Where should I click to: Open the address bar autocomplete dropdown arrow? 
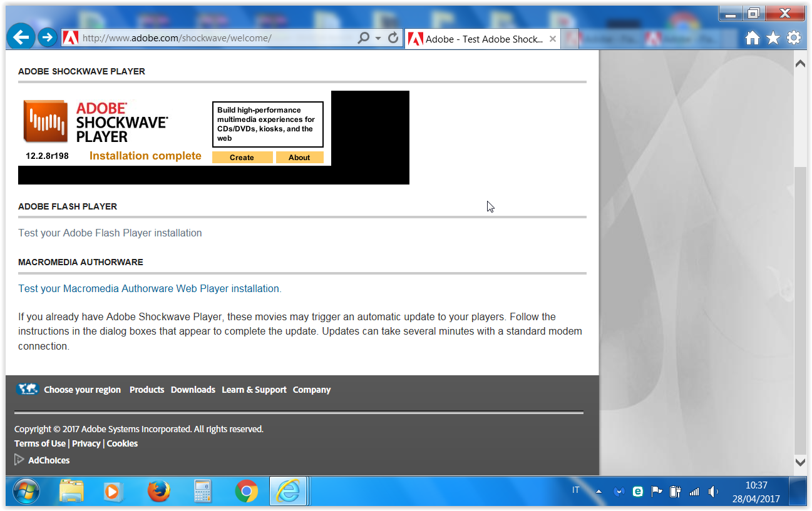378,38
